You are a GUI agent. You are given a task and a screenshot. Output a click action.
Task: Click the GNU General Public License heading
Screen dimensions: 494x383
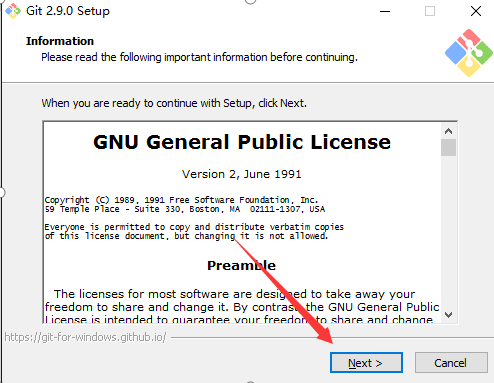pos(242,142)
